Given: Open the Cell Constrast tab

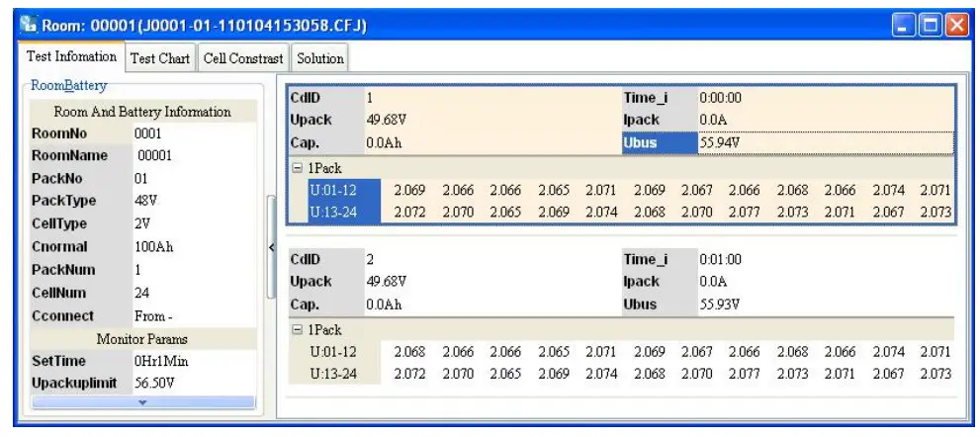Looking at the screenshot, I should (243, 58).
